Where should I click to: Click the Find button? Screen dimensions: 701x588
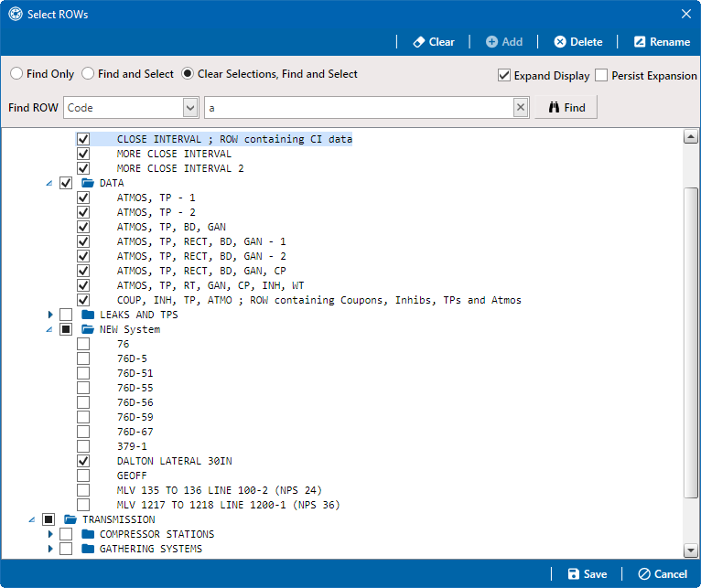tap(566, 107)
